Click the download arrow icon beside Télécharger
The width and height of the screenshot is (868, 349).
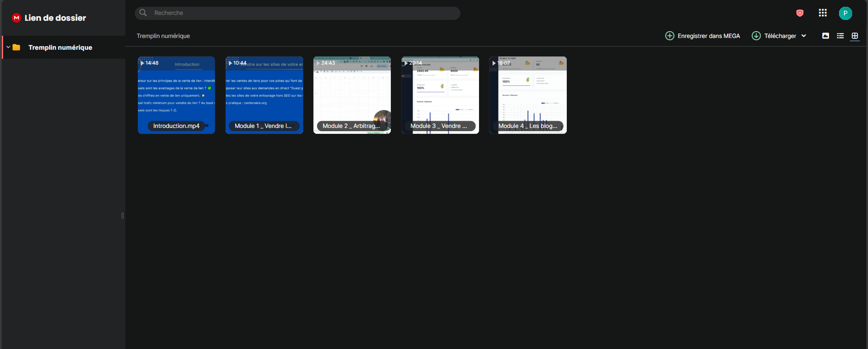[x=756, y=36]
